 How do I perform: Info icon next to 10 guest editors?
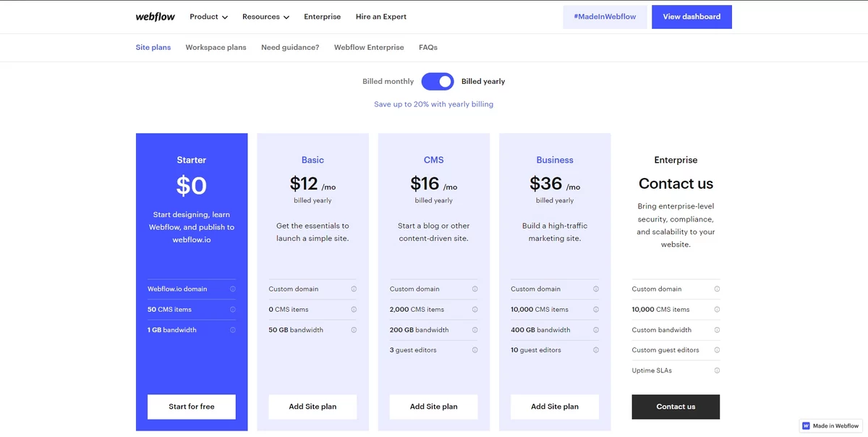pos(595,349)
